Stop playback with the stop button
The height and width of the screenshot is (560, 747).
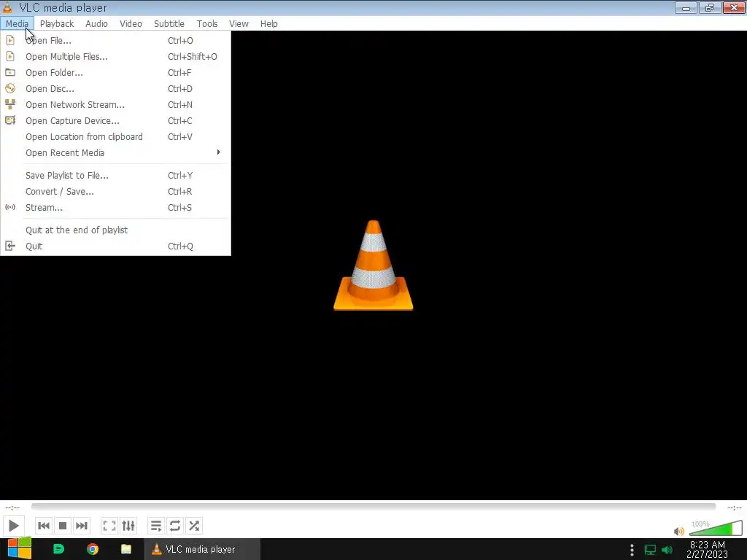63,526
